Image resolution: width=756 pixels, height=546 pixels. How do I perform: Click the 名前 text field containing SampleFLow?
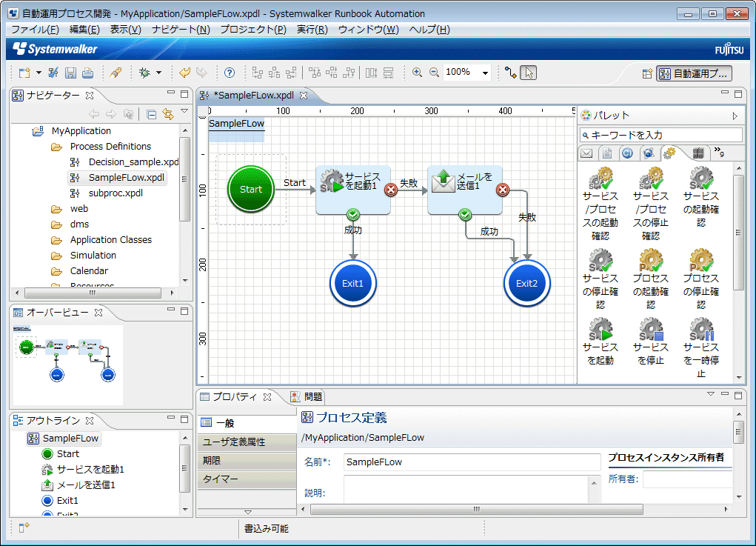[472, 462]
